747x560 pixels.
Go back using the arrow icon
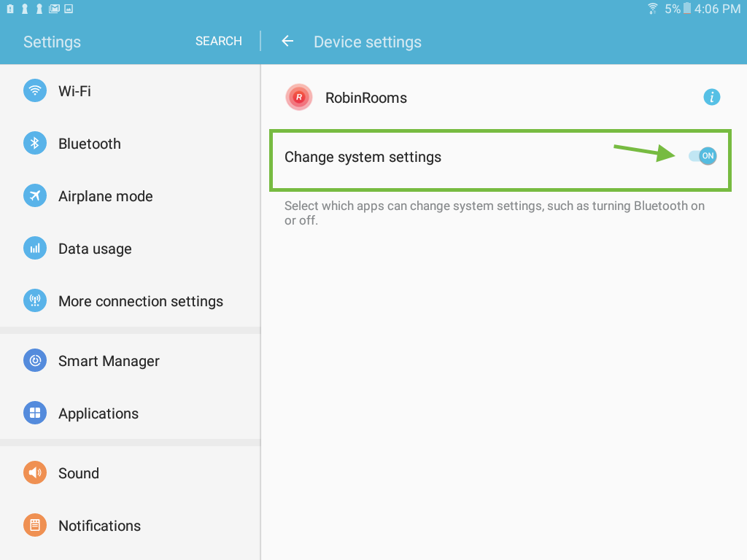point(287,42)
